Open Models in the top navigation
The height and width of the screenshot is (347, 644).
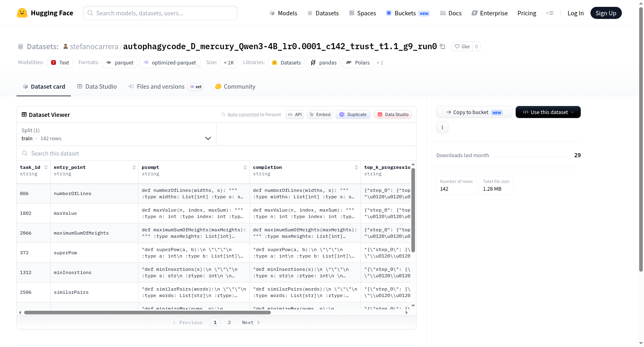tap(283, 13)
